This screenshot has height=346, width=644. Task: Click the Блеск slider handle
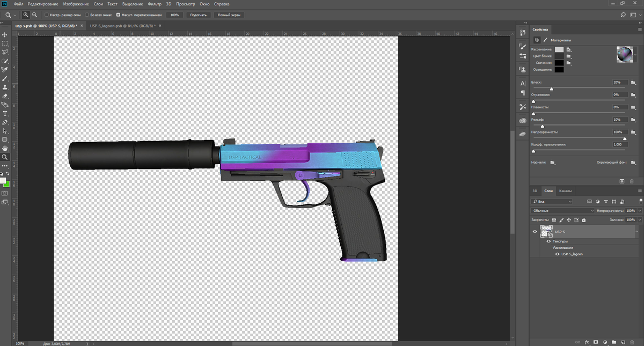point(551,89)
